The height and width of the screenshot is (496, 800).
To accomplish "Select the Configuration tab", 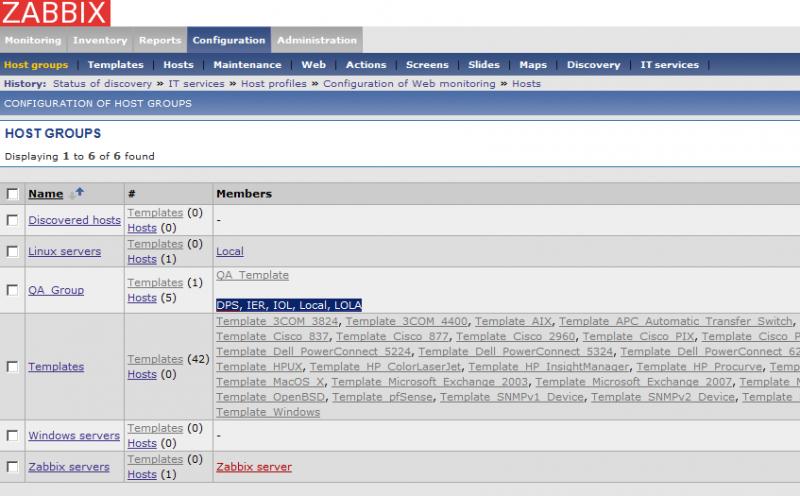I will (x=229, y=40).
